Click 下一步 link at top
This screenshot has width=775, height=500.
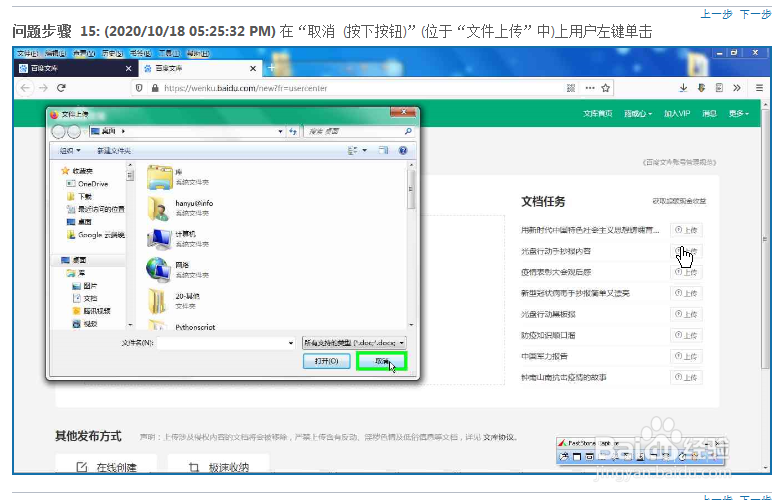(x=755, y=14)
